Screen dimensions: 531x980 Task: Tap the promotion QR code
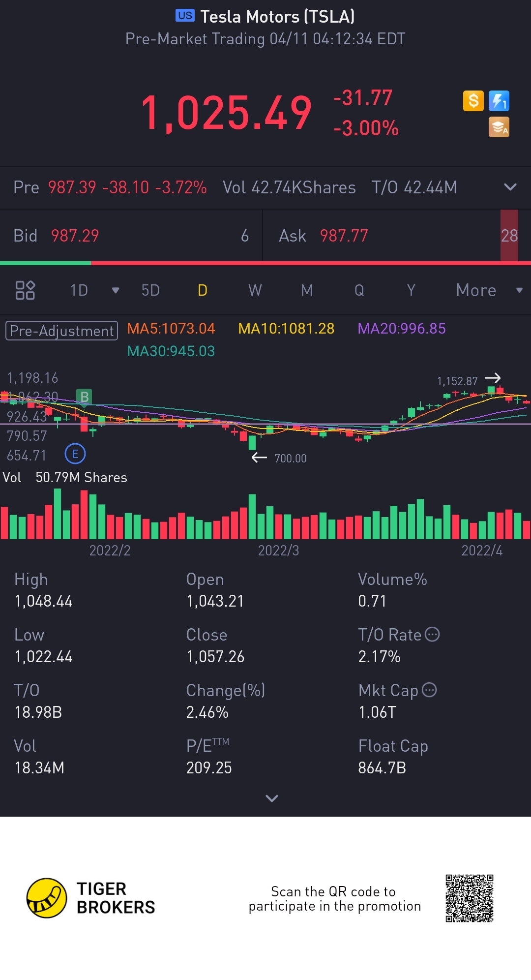click(470, 898)
